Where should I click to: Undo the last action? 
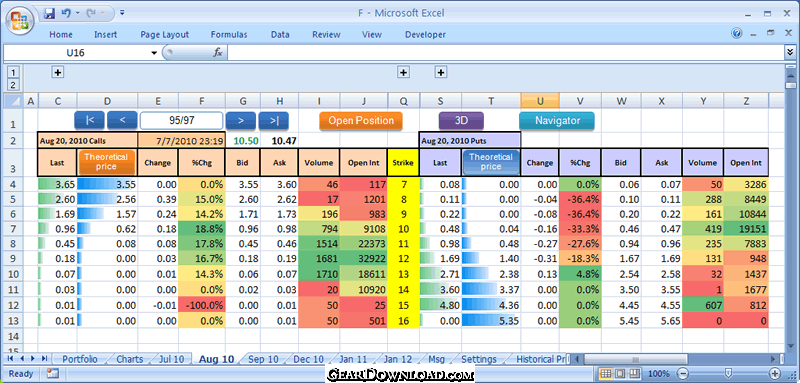pos(66,13)
